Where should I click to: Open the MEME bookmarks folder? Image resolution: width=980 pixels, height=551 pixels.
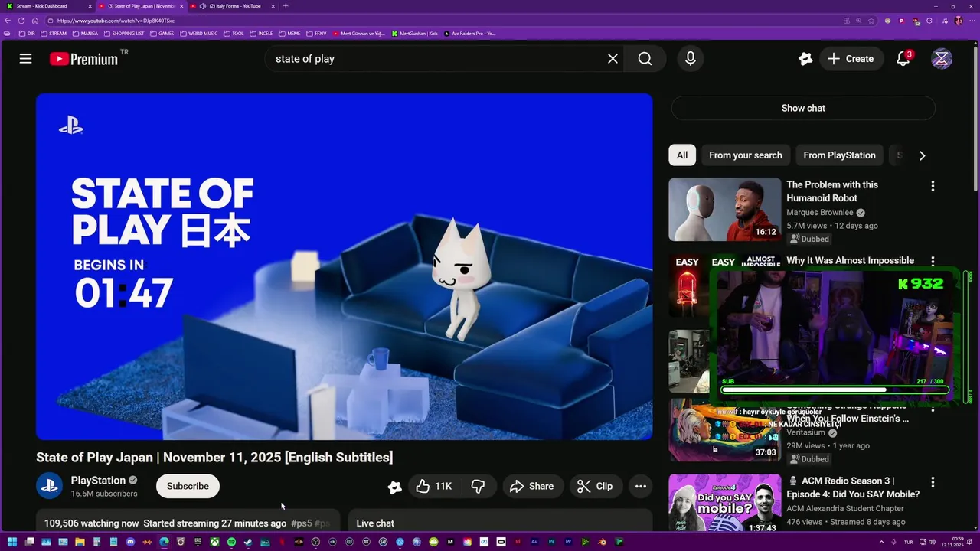289,34
